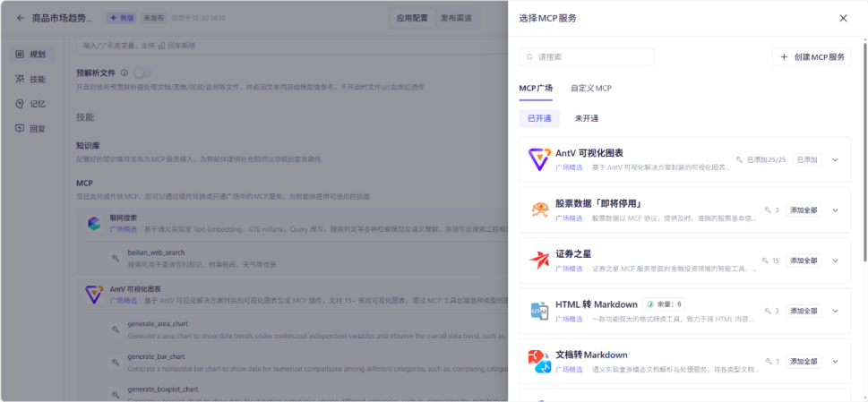Screen dimensions: 868x402
Task: Click 广场精选 tag under 证券之星
Action: click(569, 269)
